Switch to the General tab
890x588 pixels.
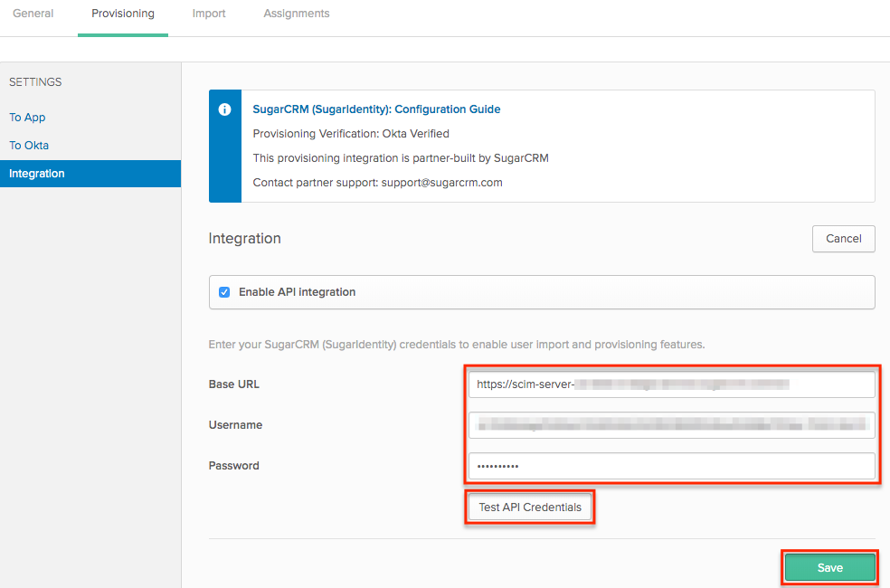(33, 14)
